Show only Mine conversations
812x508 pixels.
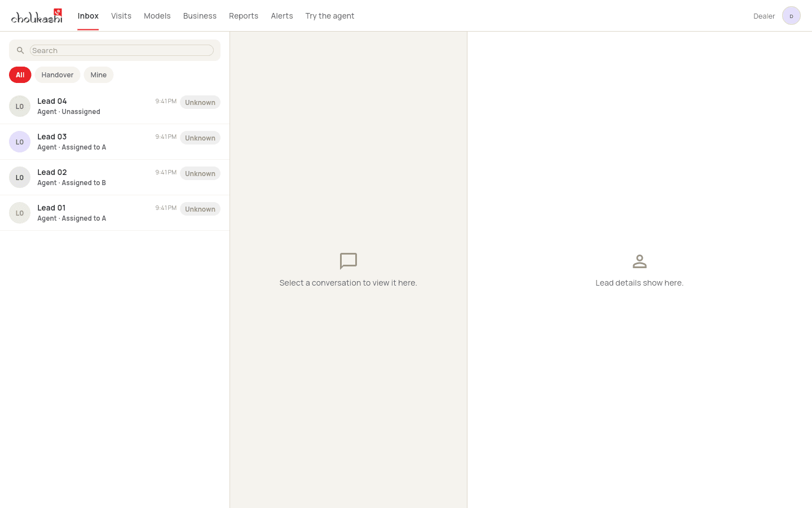(x=99, y=75)
